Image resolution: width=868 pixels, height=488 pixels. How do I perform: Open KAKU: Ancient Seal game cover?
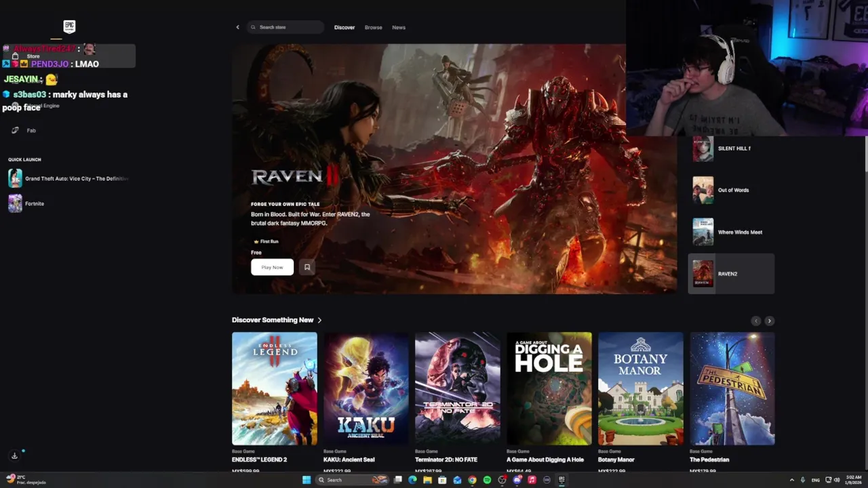(x=366, y=388)
